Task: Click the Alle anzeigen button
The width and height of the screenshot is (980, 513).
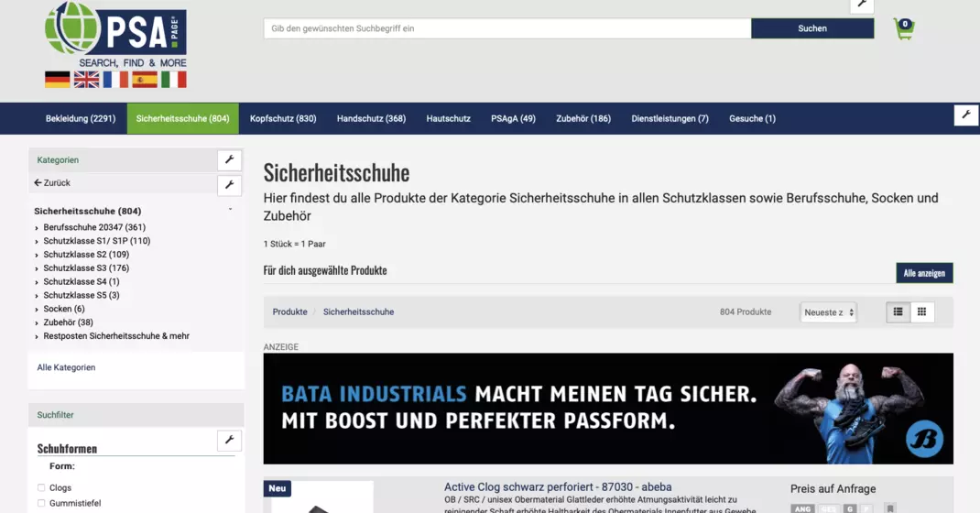Action: 924,273
